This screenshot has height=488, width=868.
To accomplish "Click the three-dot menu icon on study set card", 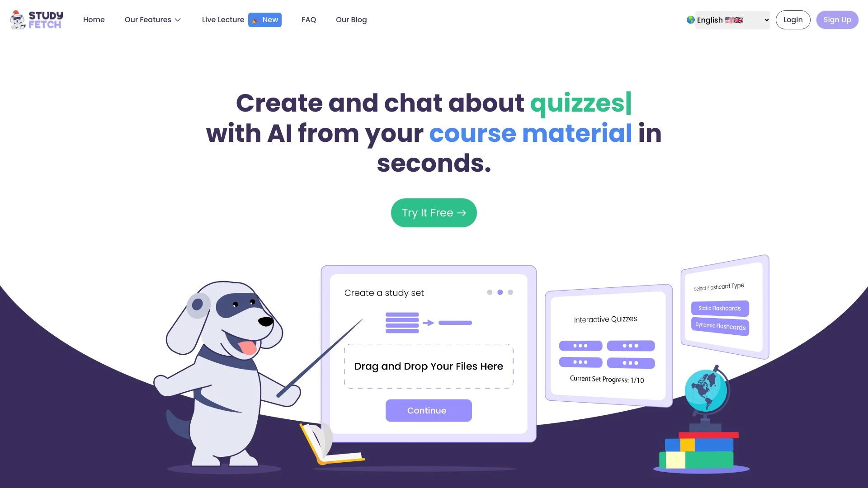I will (x=500, y=291).
